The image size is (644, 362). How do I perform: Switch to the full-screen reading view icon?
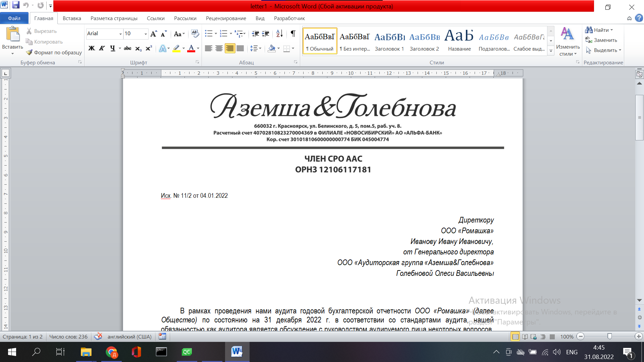click(x=525, y=337)
